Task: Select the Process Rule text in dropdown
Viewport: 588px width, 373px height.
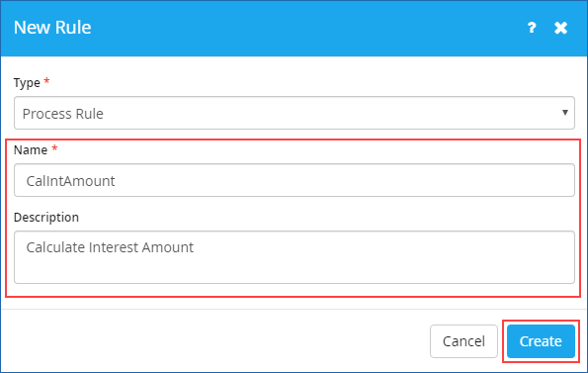Action: 62,114
